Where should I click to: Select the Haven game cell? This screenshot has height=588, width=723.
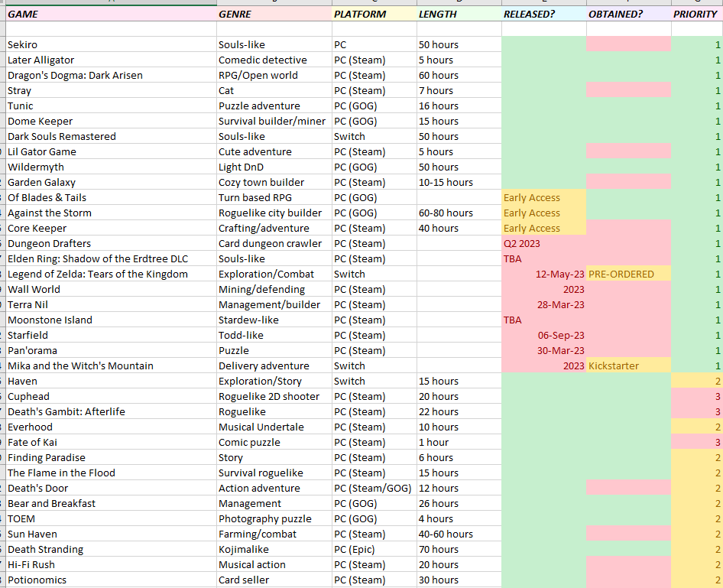[111, 381]
